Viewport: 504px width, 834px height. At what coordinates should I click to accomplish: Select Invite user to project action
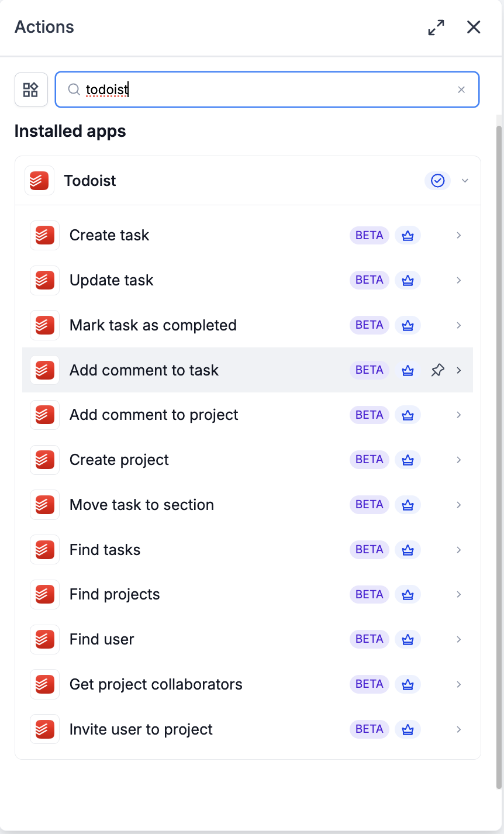248,729
